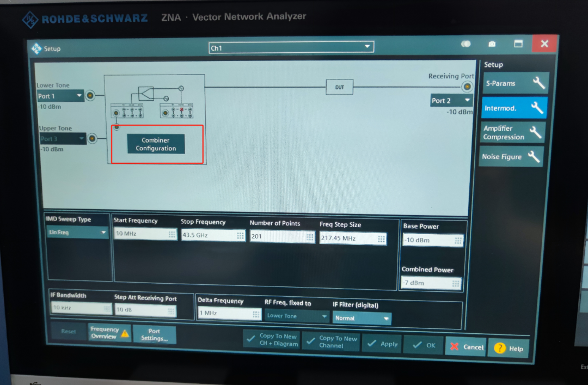Maximize the Setup dialog window
This screenshot has height=385, width=588.
(518, 44)
